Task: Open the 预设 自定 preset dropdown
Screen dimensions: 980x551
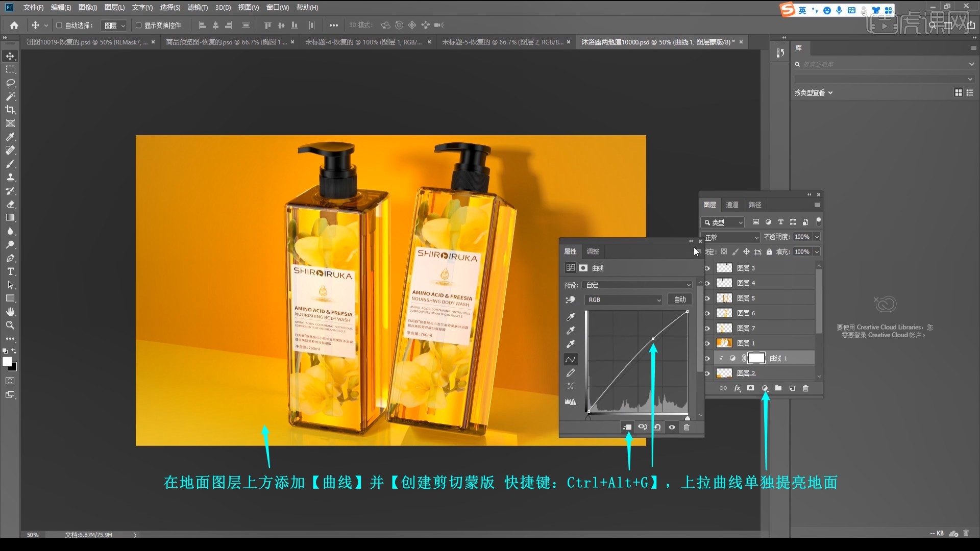Action: 638,285
